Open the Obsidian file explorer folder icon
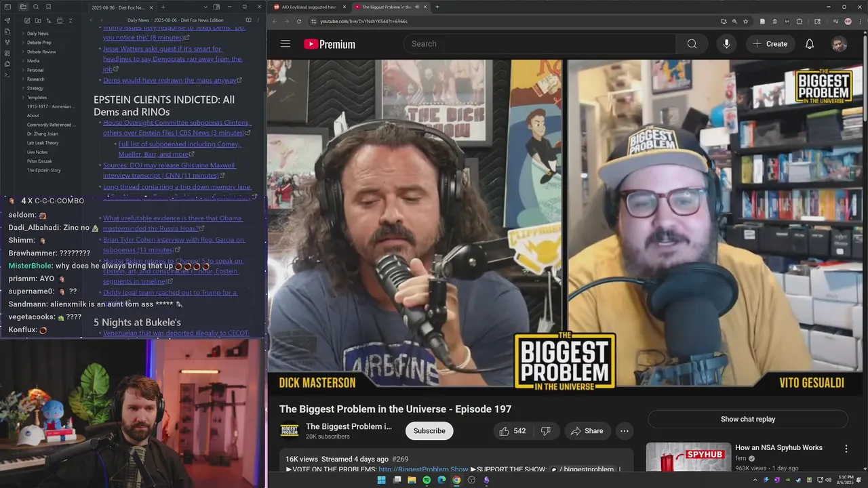The image size is (868, 488). point(23,7)
